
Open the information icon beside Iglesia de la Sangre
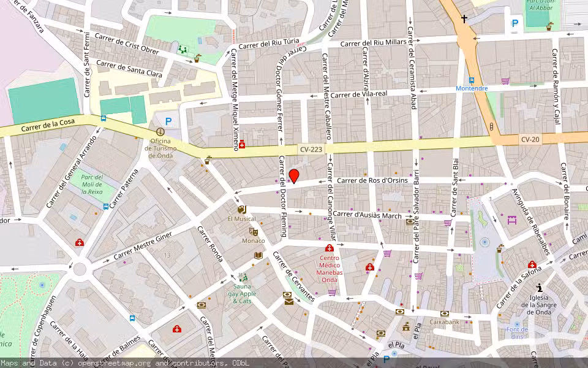(x=539, y=288)
